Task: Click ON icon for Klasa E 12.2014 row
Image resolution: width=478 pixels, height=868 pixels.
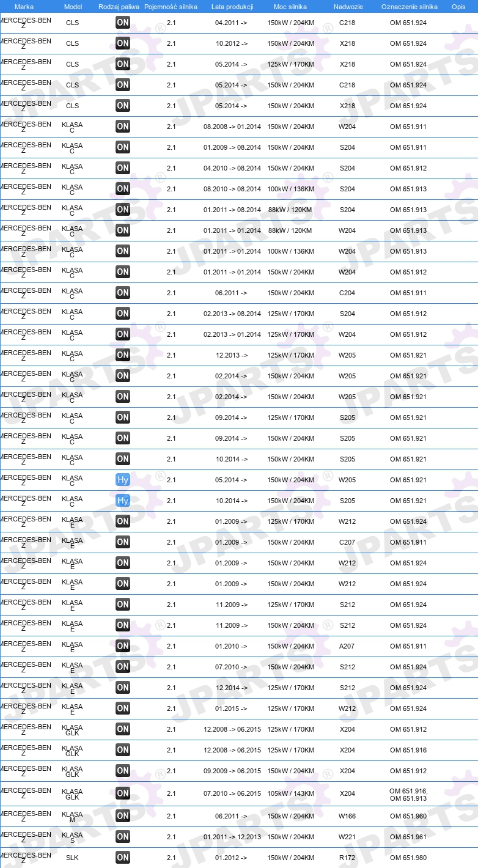Action: 123,688
